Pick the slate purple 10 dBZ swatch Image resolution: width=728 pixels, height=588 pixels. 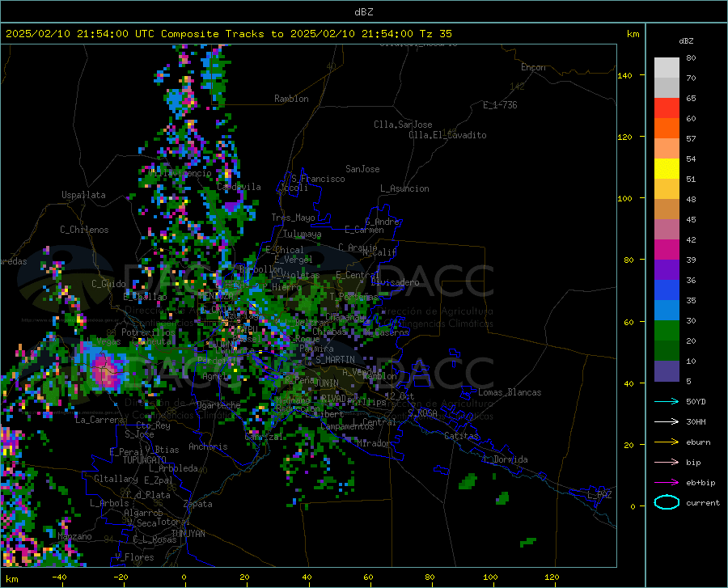tap(667, 371)
